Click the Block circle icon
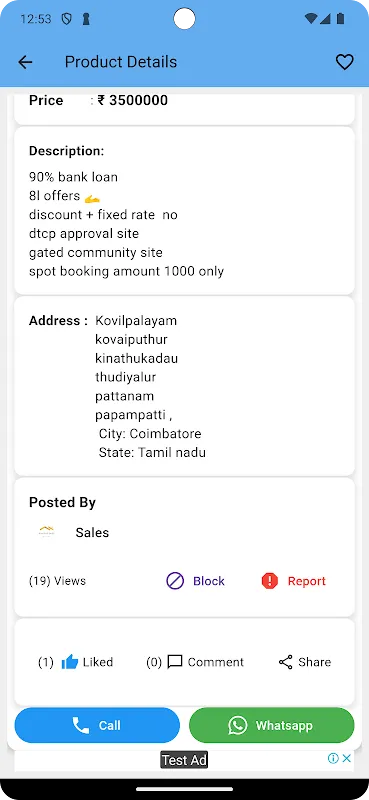 point(175,581)
